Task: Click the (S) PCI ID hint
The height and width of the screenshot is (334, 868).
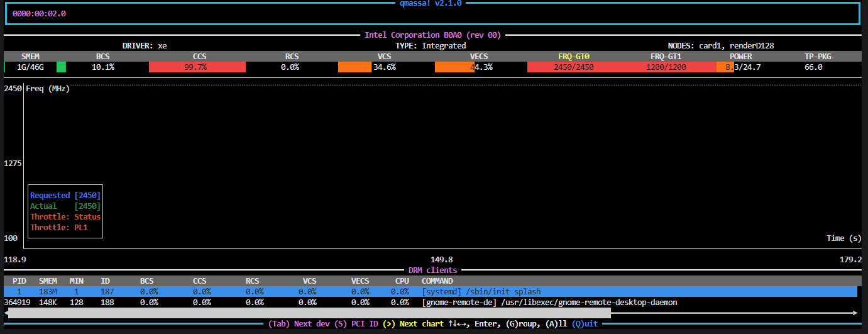Action: pyautogui.click(x=356, y=324)
